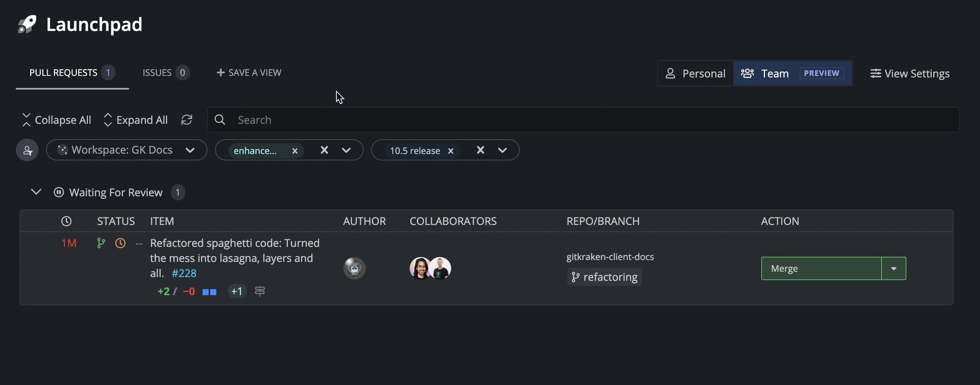The image size is (980, 385).
Task: Click the Refactored spaghetti code title
Action: (235, 258)
